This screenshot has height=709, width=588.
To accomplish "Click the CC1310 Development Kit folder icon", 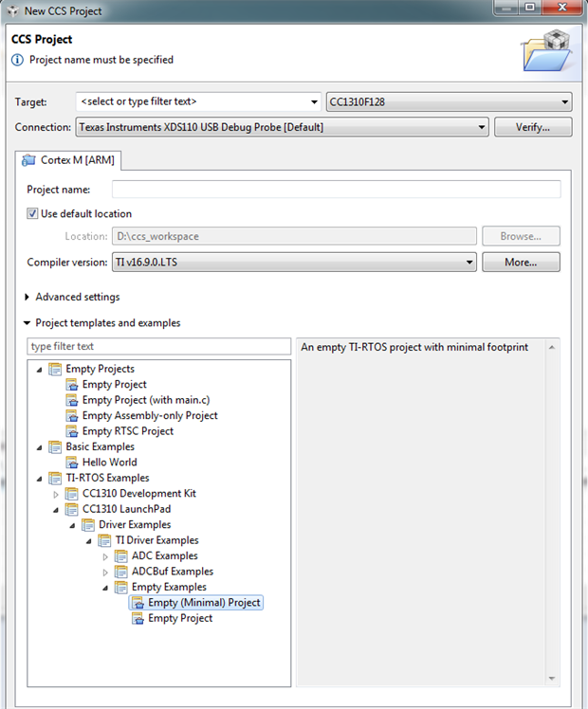I will click(71, 494).
